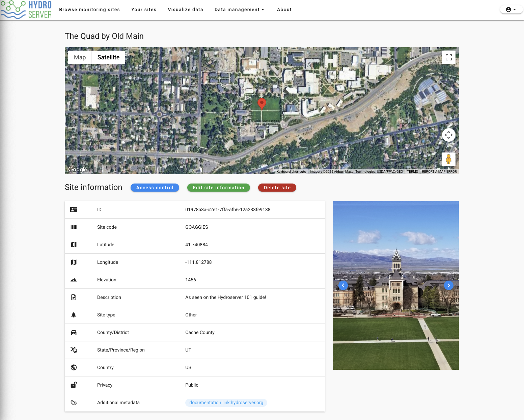Click the Privacy value Public
Screen dimensions: 524x420
[192, 385]
